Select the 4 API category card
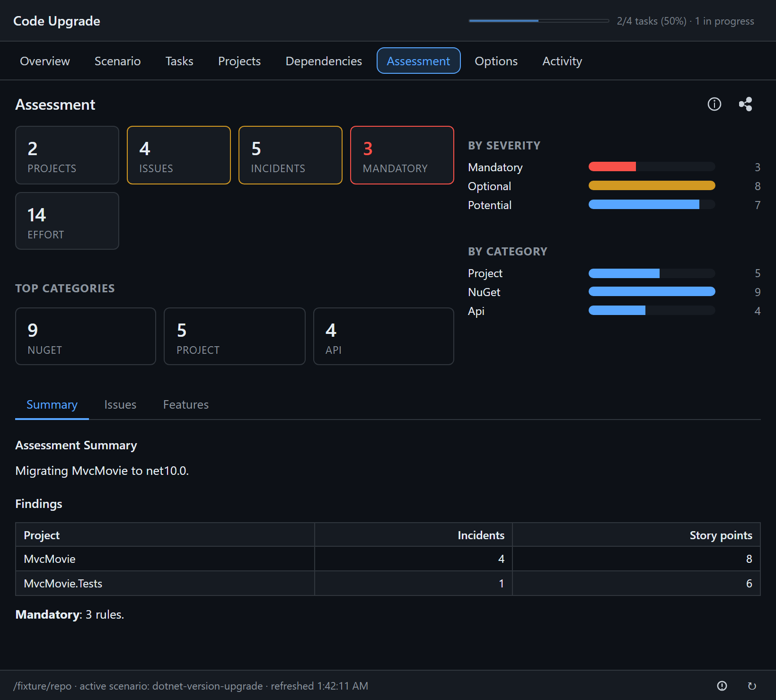 tap(384, 336)
